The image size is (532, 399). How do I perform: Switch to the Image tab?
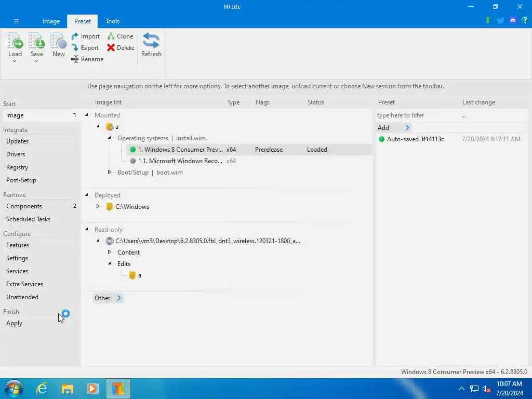pos(51,21)
